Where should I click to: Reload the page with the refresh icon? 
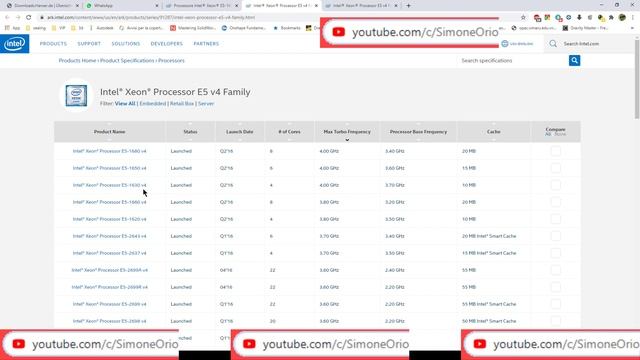(29, 18)
